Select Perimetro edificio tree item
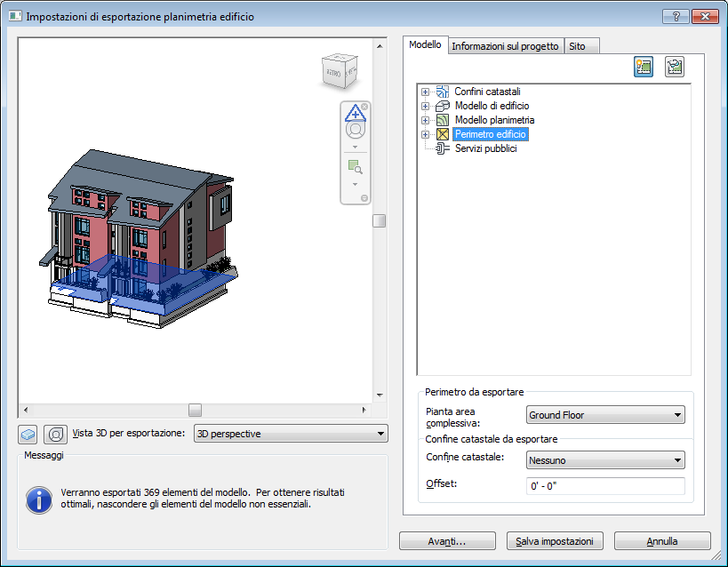Screen dimensions: 728x567 tap(491, 134)
